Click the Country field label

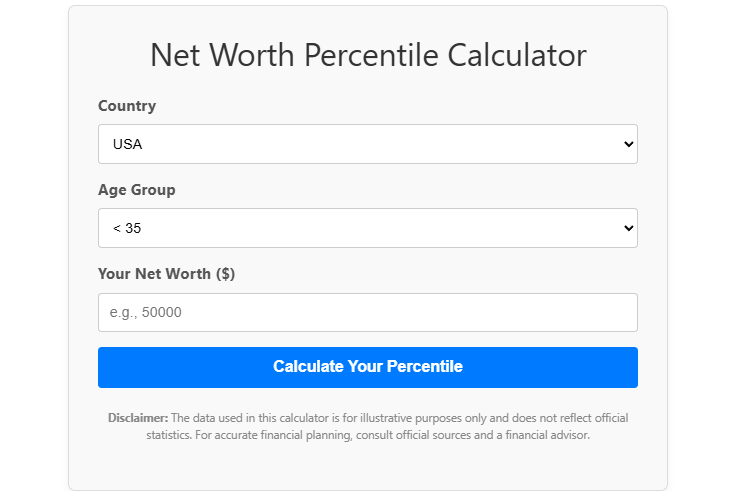(x=127, y=106)
